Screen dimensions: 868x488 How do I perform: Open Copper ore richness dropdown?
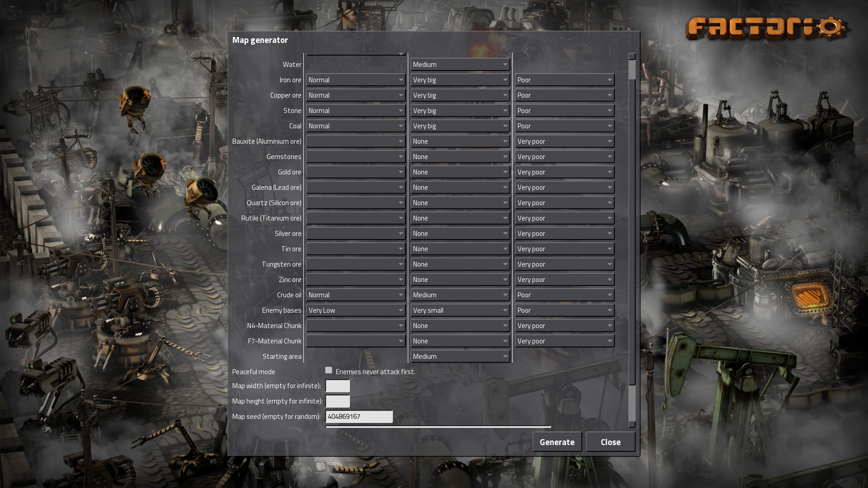pyautogui.click(x=565, y=95)
